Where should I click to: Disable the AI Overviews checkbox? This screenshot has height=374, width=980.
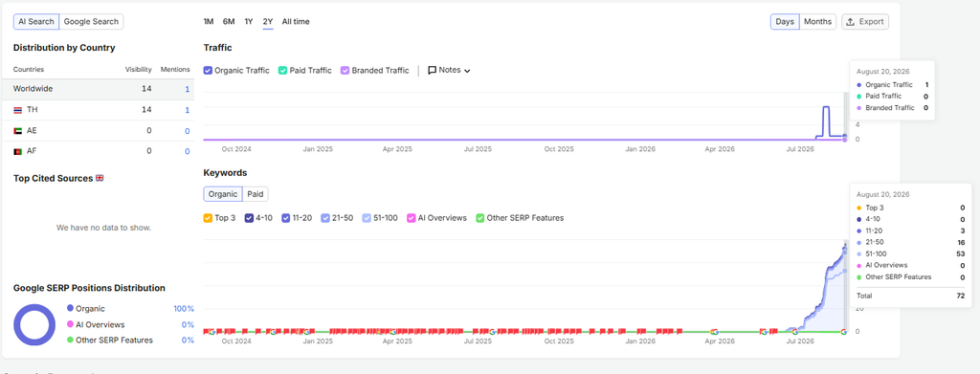(412, 218)
